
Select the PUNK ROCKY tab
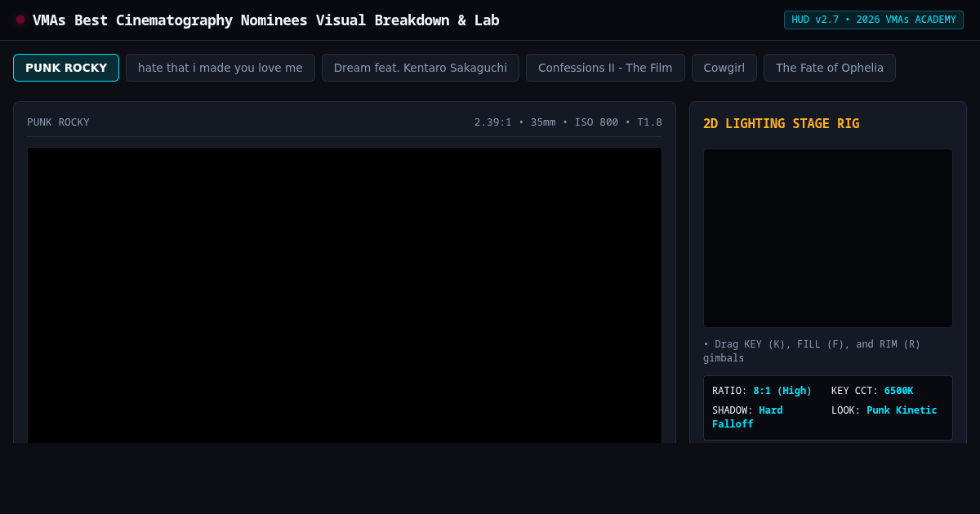click(66, 68)
